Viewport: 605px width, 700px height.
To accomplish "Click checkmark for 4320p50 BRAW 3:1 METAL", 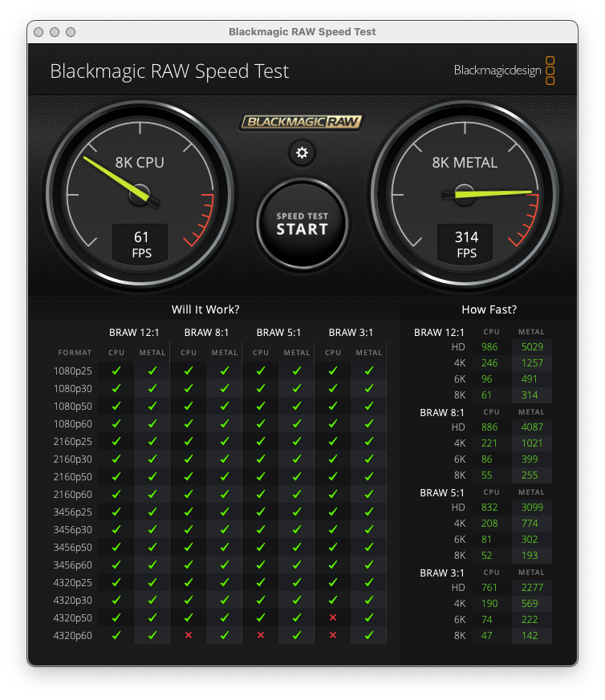I will point(368,618).
